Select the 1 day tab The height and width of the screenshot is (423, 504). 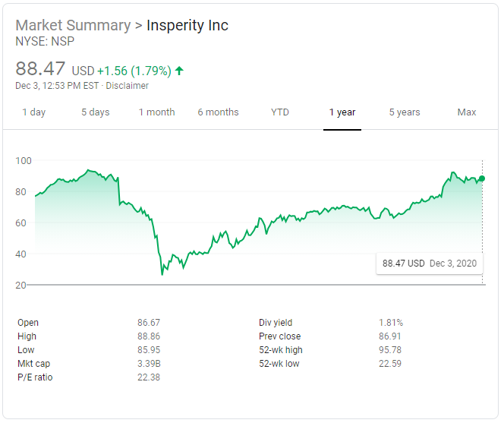pyautogui.click(x=33, y=112)
